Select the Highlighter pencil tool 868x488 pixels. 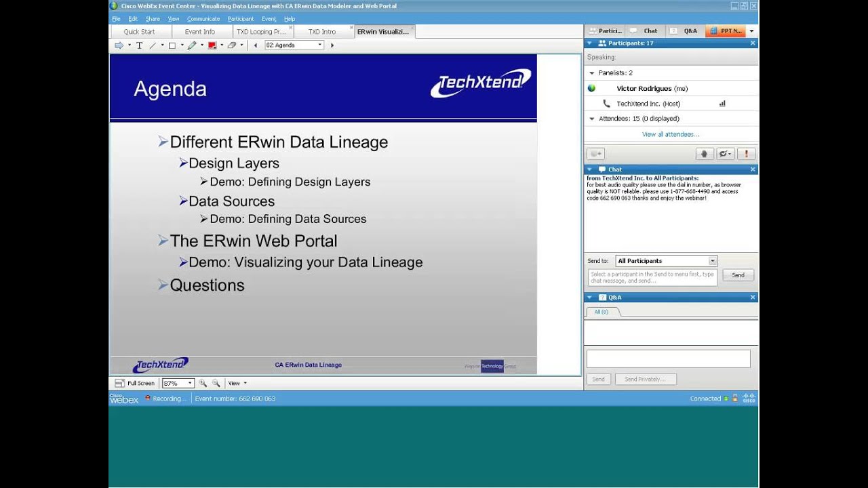192,45
